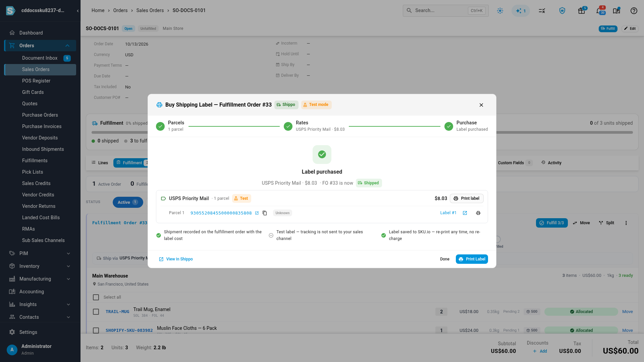Screen dimensions: 644x362
Task: Open View in Shippo link
Action: pyautogui.click(x=176, y=259)
